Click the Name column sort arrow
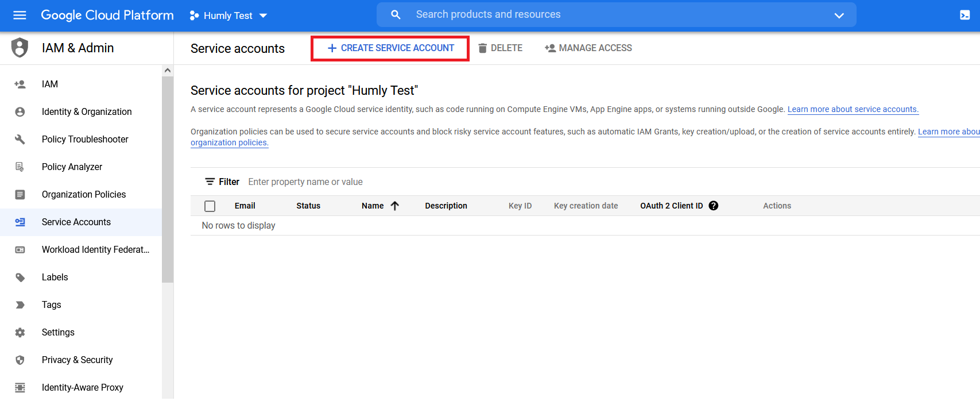The width and height of the screenshot is (980, 401). pyautogui.click(x=394, y=206)
